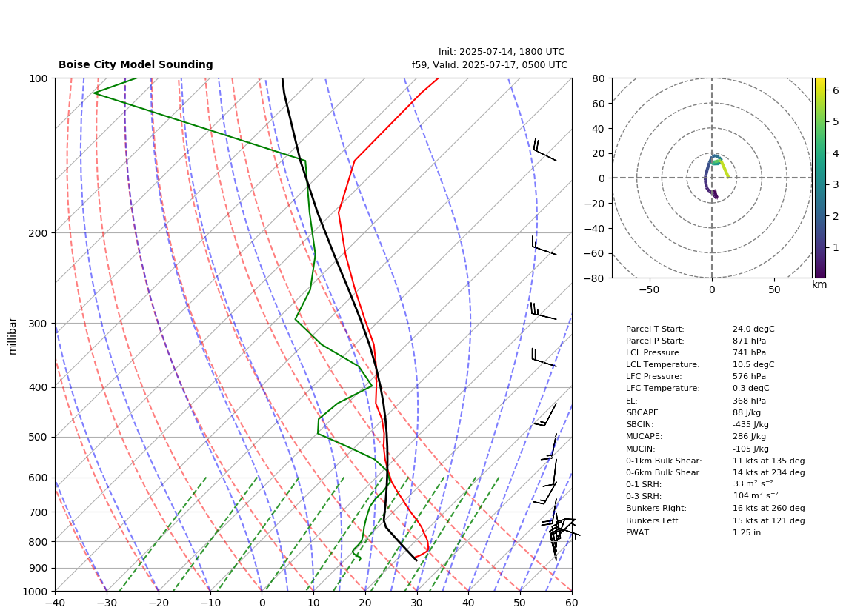The image size is (846, 616).
Task: Click the Boise City Model Sounding title
Action: (136, 64)
